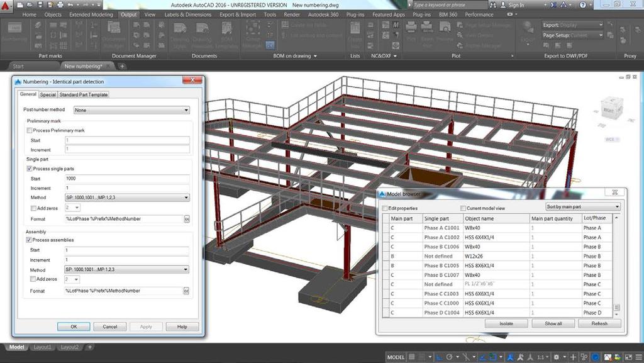
Task: Click the Open file quick-access icon
Action: point(30,4)
